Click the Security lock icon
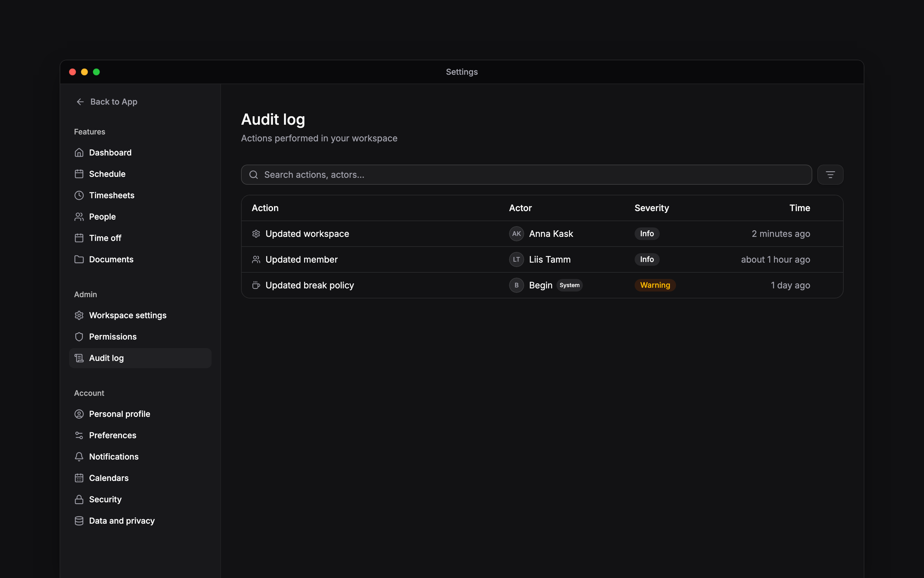This screenshot has height=578, width=924. [x=79, y=500]
